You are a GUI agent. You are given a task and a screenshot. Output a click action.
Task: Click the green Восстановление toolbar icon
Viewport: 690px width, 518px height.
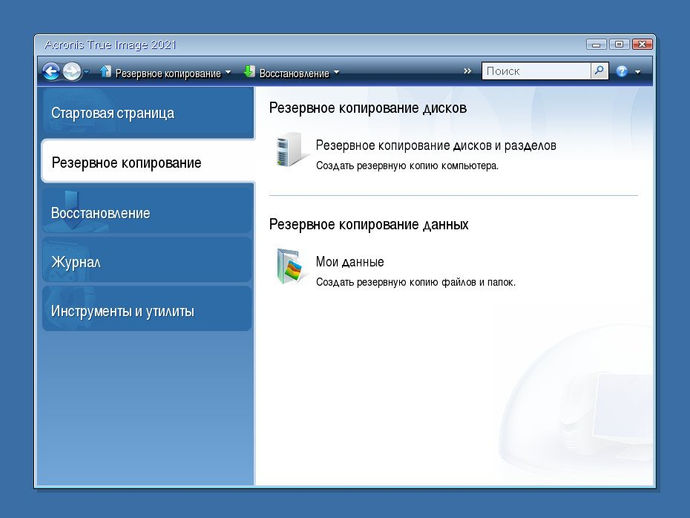point(249,71)
